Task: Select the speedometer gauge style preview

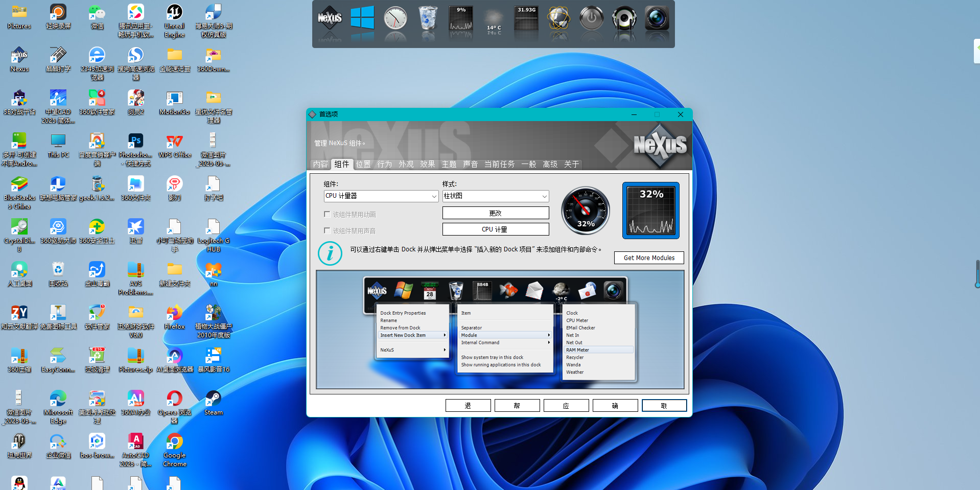Action: tap(586, 211)
